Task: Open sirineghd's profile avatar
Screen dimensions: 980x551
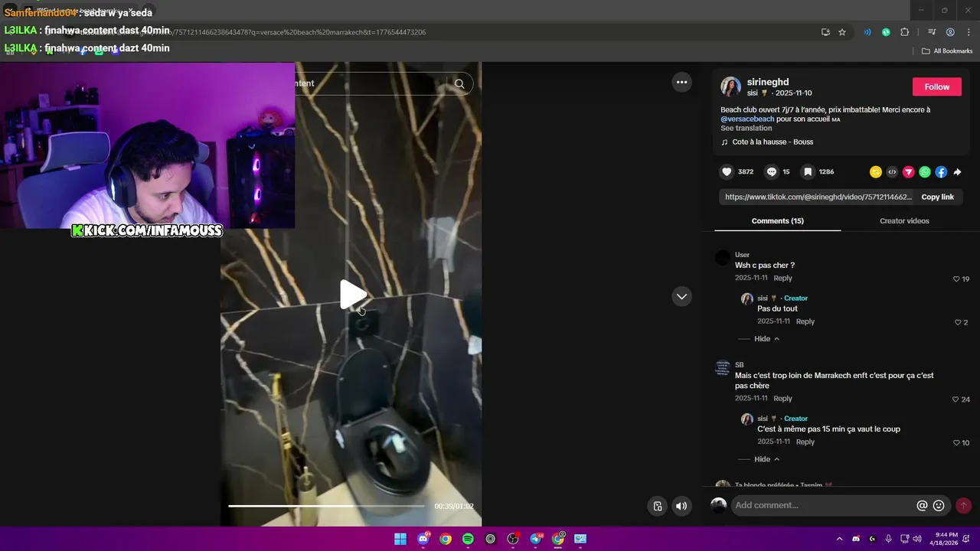Action: click(730, 86)
